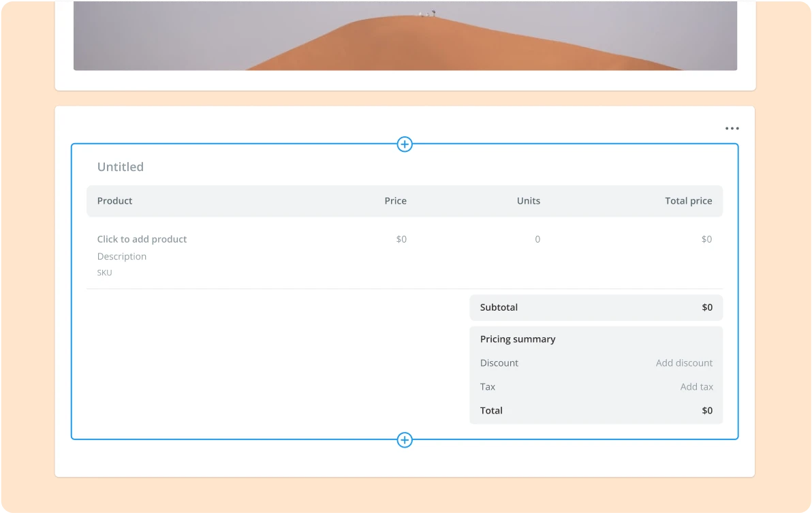812x513 pixels.
Task: Edit the units value 0
Action: 537,239
